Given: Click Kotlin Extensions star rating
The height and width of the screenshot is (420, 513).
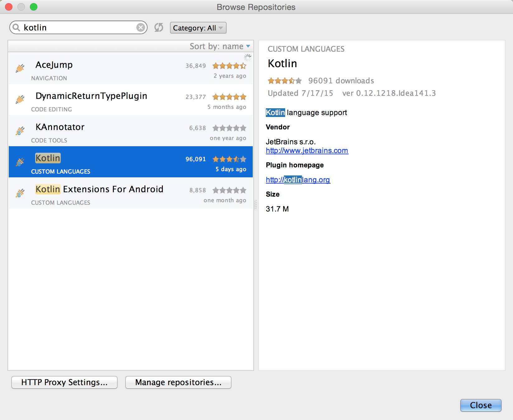Looking at the screenshot, I should (229, 190).
